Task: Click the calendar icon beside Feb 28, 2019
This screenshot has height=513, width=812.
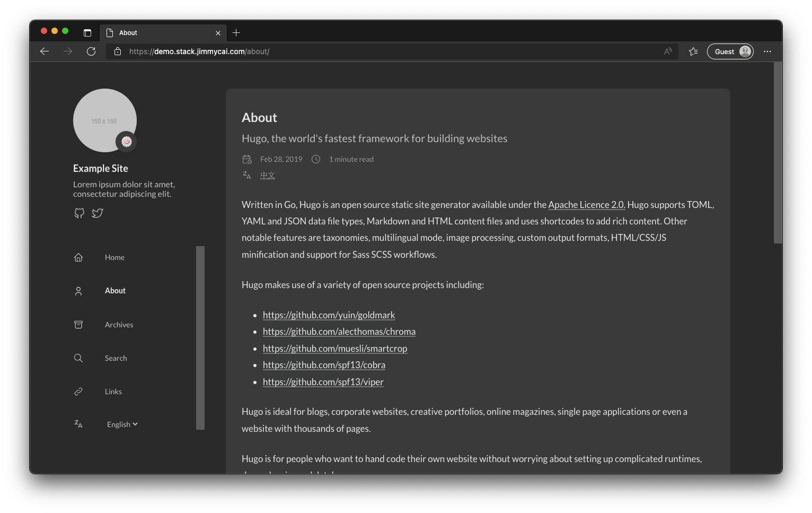Action: pyautogui.click(x=247, y=159)
